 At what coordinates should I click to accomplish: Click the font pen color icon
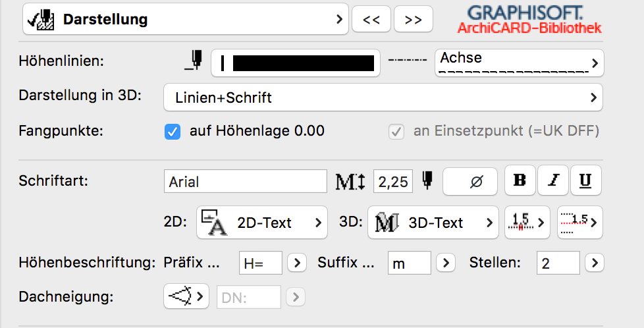point(427,180)
